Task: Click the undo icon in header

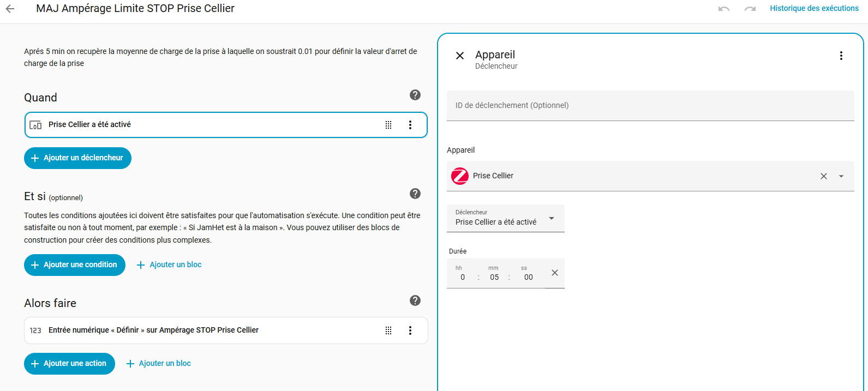Action: tap(724, 9)
